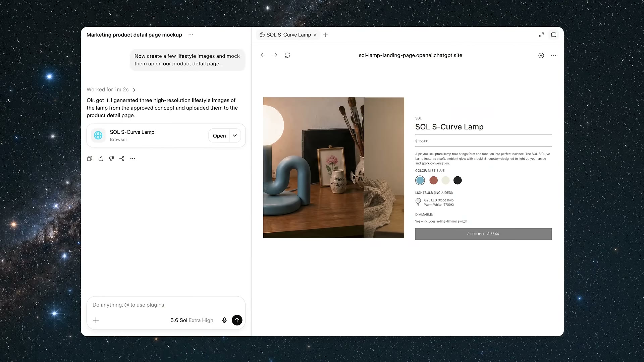The width and height of the screenshot is (644, 362).
Task: Open a new browser tab with plus
Action: [325, 35]
